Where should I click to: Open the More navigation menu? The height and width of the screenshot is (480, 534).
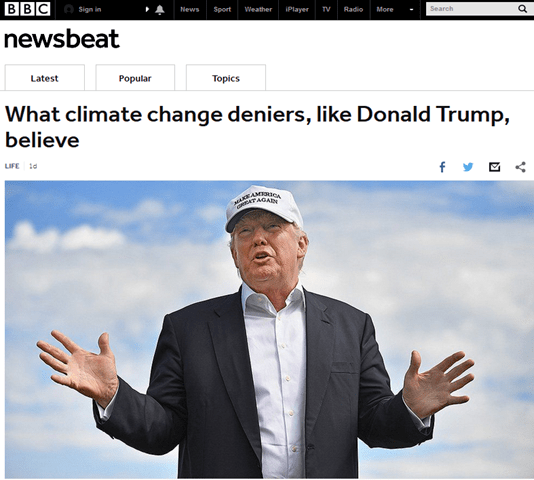point(385,10)
